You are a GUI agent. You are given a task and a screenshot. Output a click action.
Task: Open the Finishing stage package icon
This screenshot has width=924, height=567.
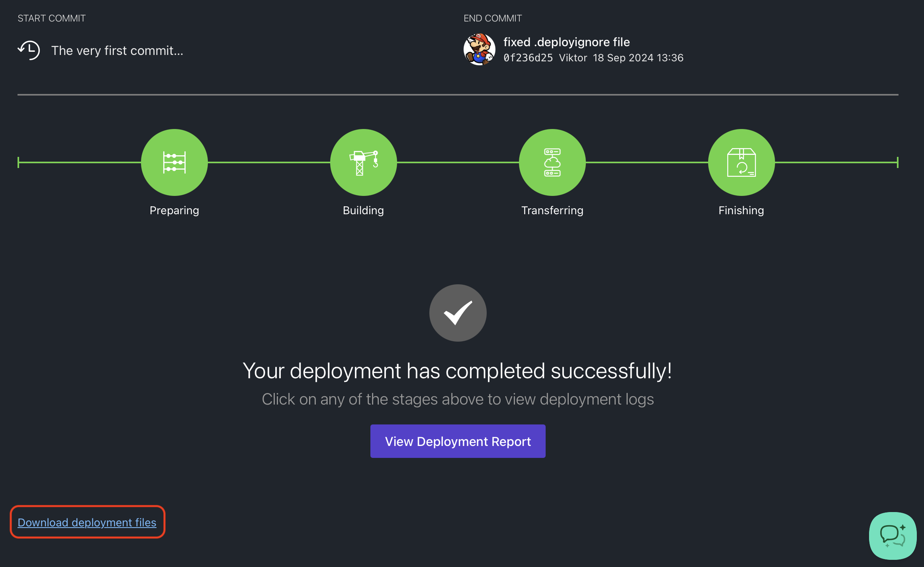[x=741, y=162]
